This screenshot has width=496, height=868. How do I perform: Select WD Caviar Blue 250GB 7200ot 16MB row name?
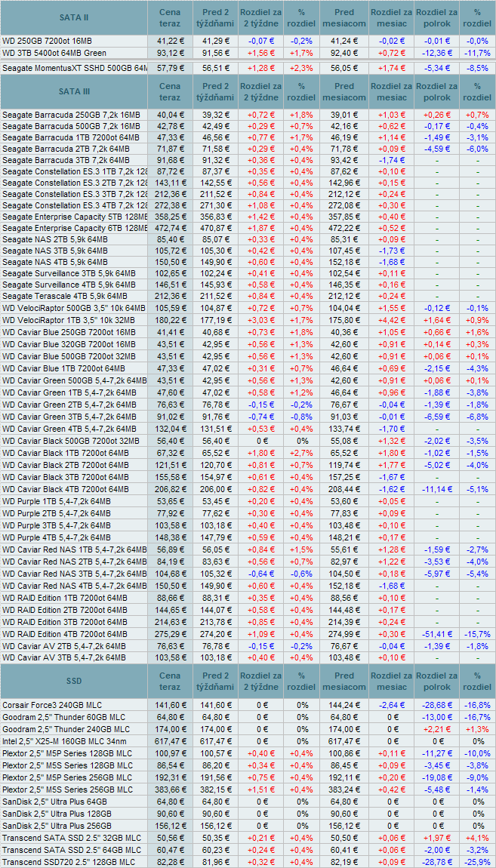[70, 332]
